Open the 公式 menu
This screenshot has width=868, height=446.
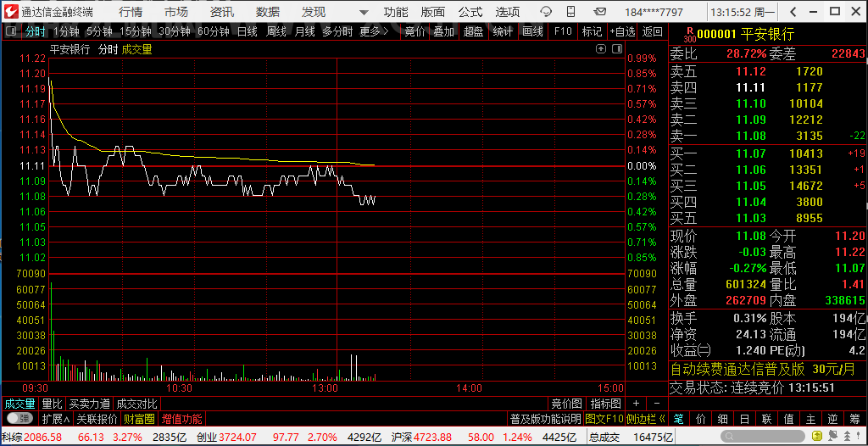tap(470, 12)
